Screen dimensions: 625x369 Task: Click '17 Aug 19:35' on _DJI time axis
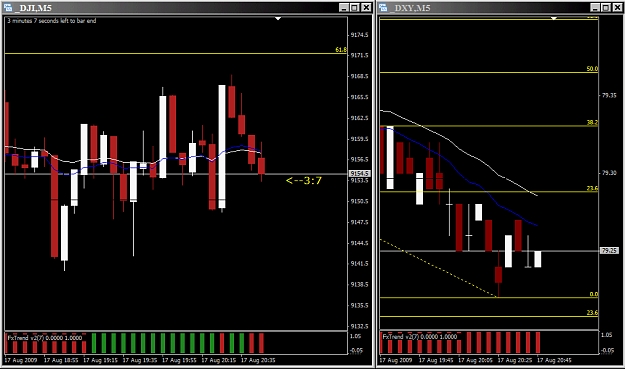140,360
